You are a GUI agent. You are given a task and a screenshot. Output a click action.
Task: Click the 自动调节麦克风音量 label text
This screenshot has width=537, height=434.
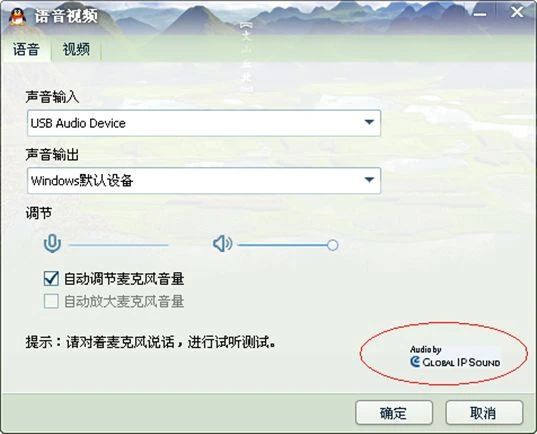(x=124, y=279)
